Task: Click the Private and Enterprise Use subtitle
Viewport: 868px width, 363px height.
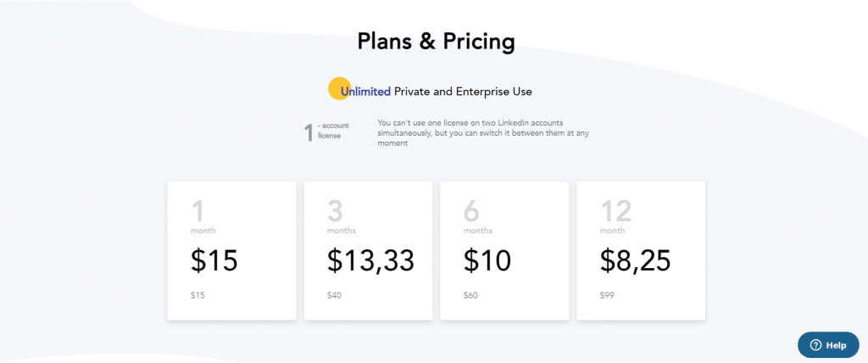Action: [463, 92]
